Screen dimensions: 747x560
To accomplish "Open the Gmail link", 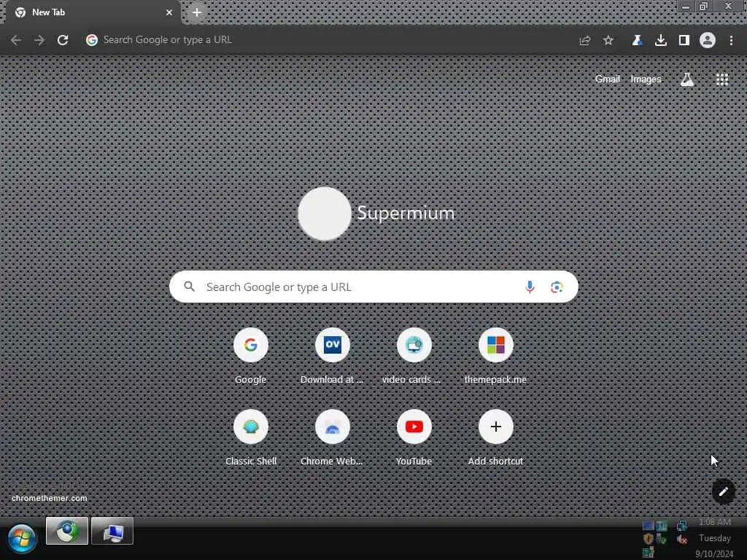I will (x=608, y=79).
